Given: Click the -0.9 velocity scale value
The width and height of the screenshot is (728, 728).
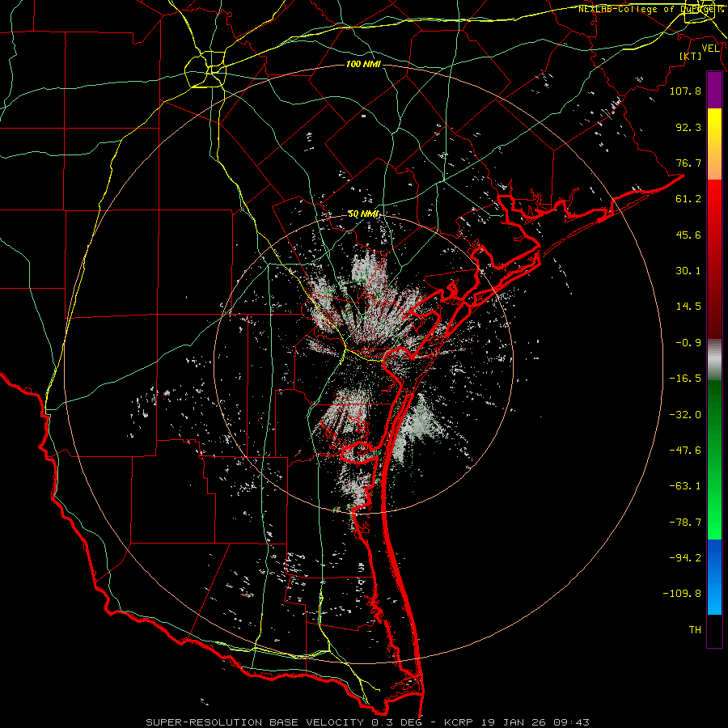Looking at the screenshot, I should point(688,343).
